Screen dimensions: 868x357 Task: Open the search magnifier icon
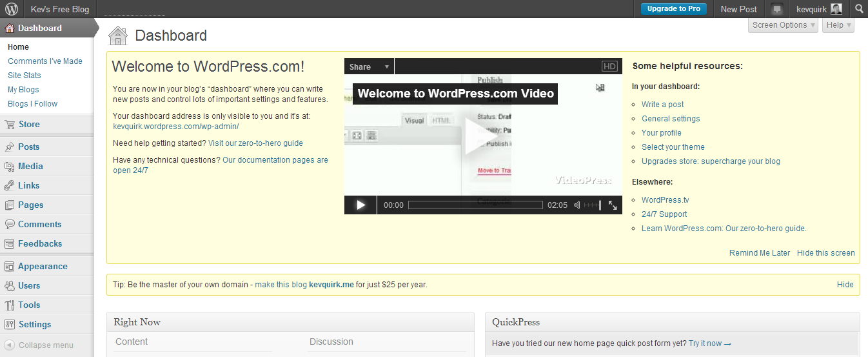(x=859, y=9)
